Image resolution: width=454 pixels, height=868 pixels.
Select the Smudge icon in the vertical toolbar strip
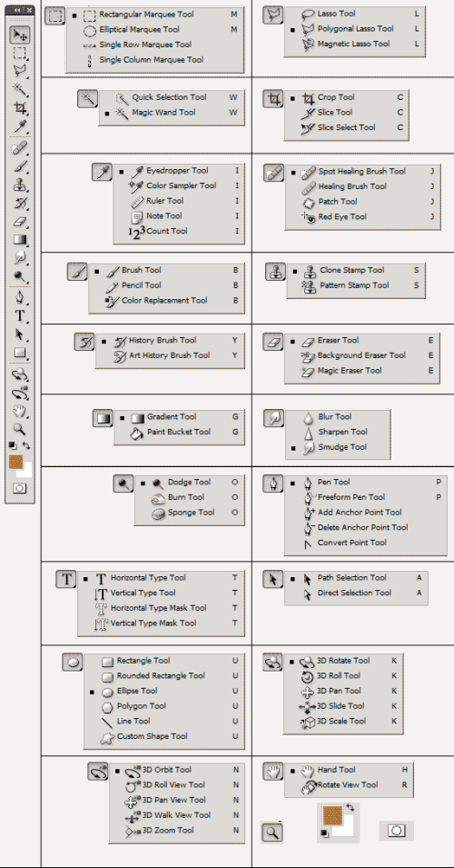pyautogui.click(x=20, y=257)
